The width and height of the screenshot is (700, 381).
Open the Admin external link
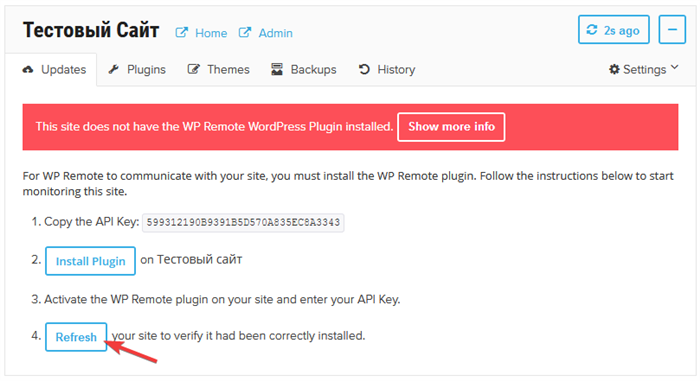tap(275, 33)
